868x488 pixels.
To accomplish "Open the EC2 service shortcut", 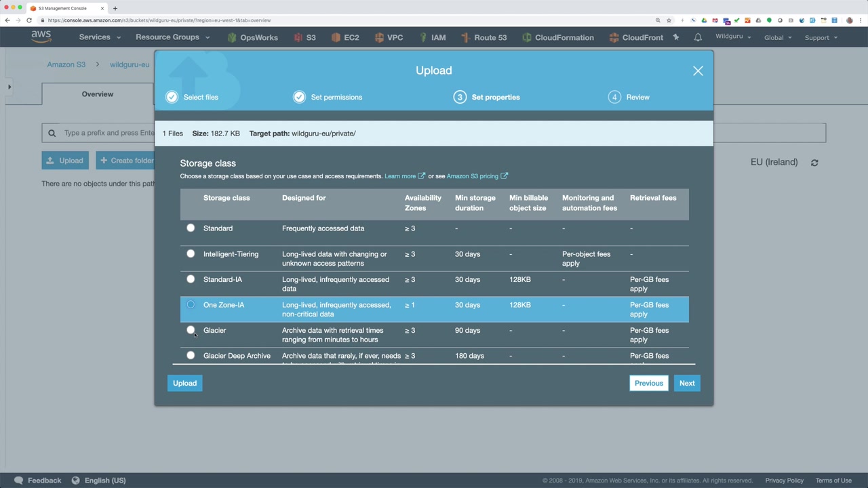I will 345,37.
